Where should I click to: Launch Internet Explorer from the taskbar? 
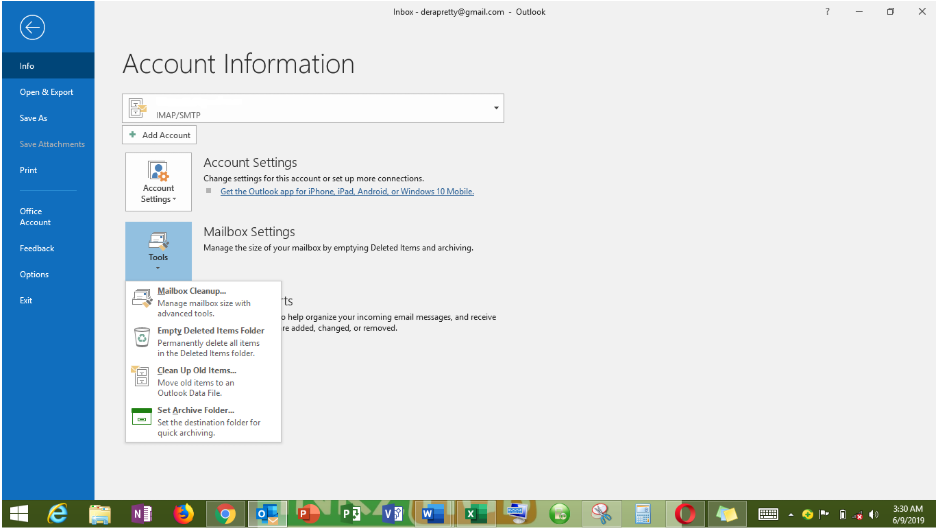tap(58, 514)
